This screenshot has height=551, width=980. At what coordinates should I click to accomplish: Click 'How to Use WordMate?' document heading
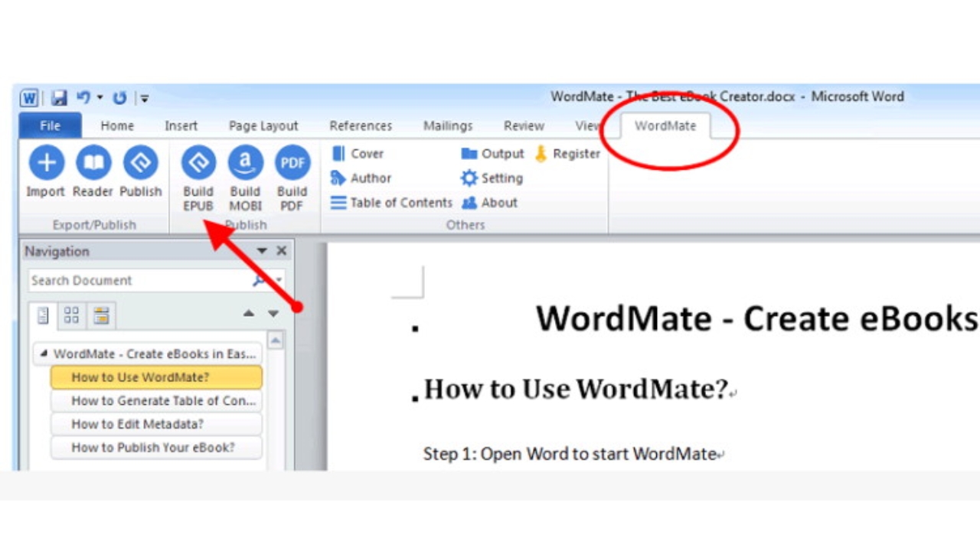(575, 389)
